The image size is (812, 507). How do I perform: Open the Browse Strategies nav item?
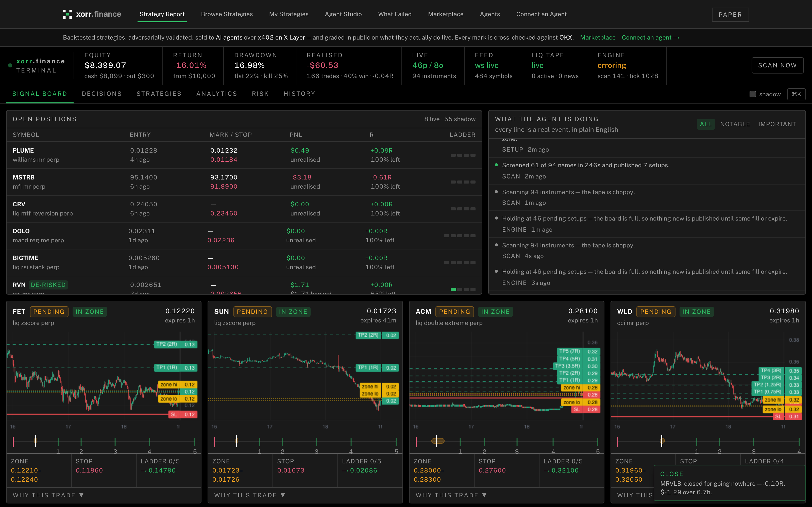(227, 14)
